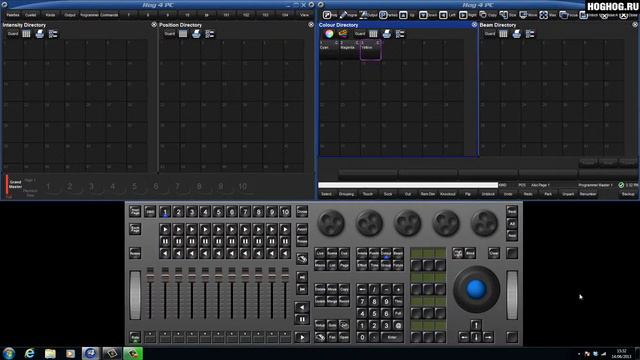This screenshot has height=360, width=640.
Task: Toggle Guard in Intensity Directory
Action: pyautogui.click(x=13, y=34)
